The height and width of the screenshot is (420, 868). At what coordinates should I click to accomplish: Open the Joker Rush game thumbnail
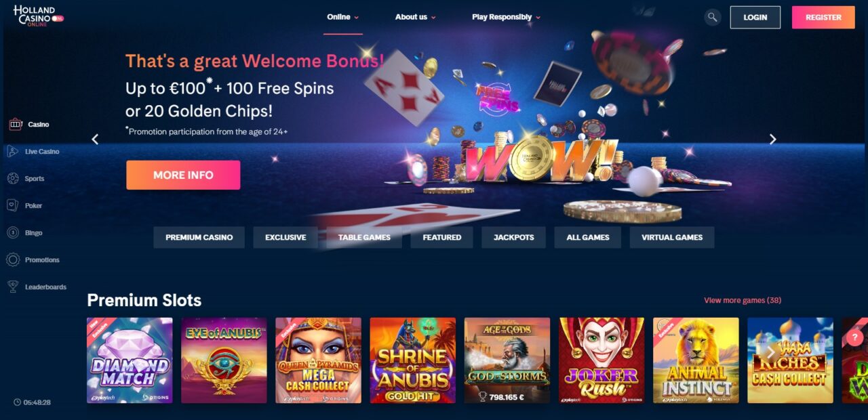coord(601,360)
